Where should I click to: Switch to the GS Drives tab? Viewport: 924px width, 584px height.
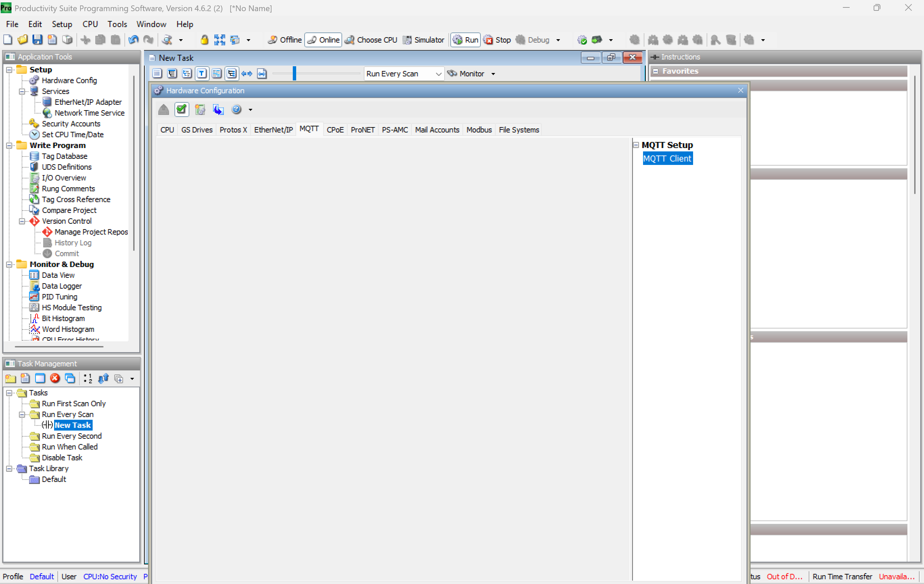197,129
